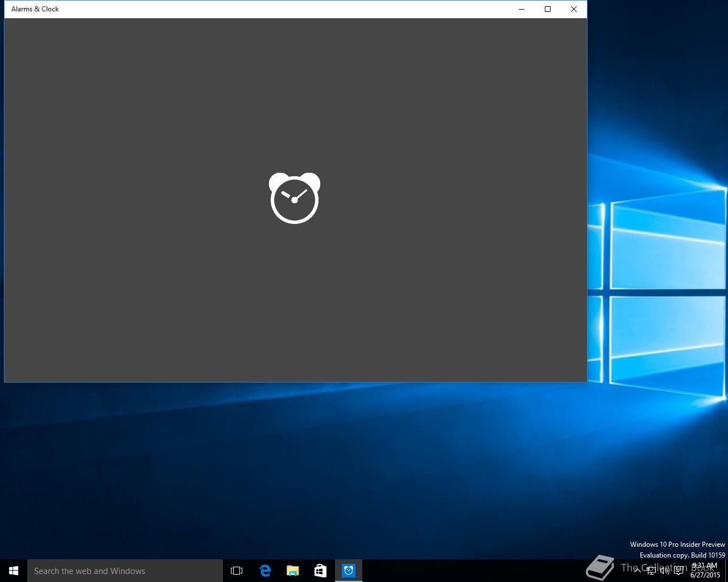The width and height of the screenshot is (728, 582).
Task: Click the Search the web and Windows box
Action: point(125,571)
